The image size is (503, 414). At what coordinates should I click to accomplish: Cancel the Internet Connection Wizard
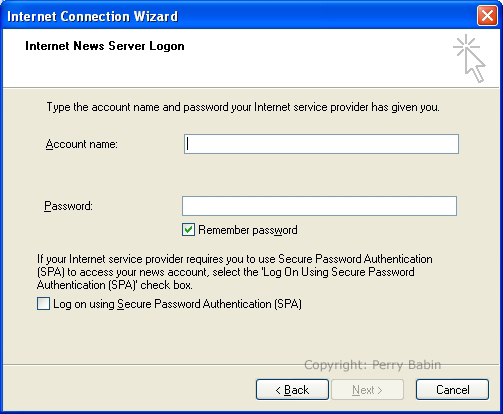[x=452, y=389]
